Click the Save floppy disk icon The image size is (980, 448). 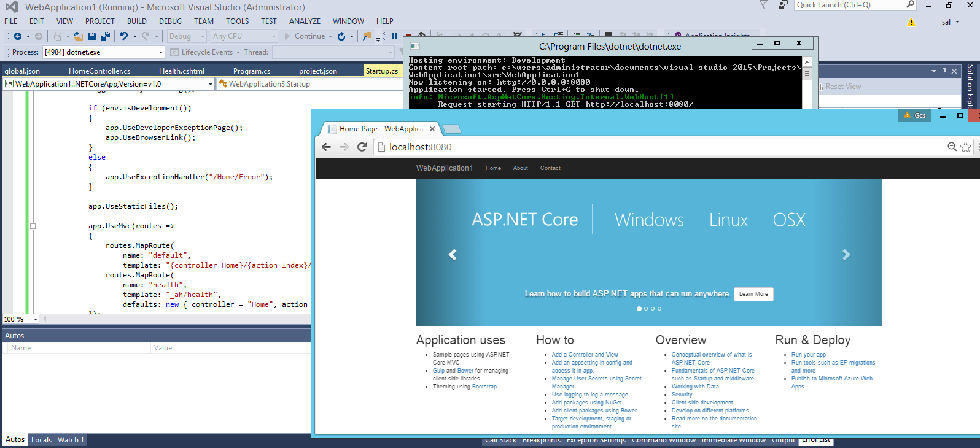coord(92,36)
